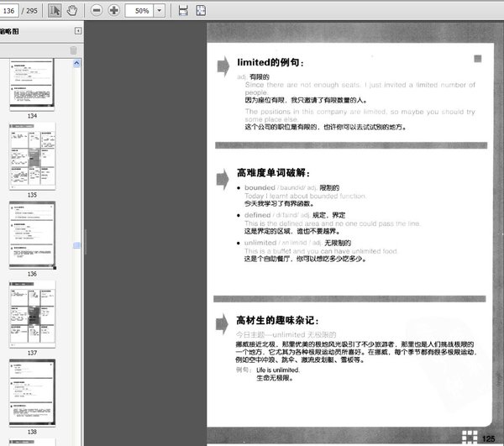504x446 pixels.
Task: Click the word 'defined' entry
Action: [x=258, y=215]
